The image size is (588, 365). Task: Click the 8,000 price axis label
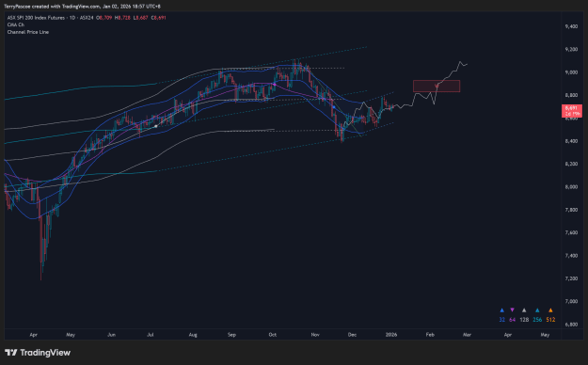point(571,187)
